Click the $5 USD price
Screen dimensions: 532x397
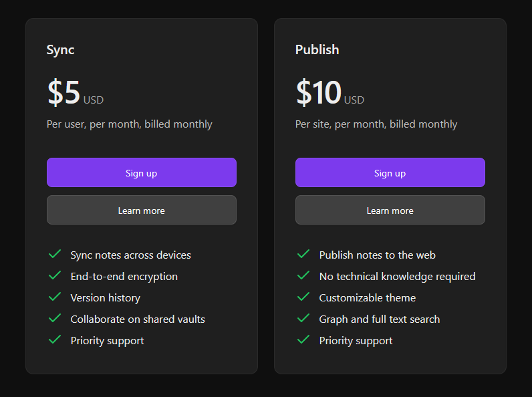tap(75, 94)
